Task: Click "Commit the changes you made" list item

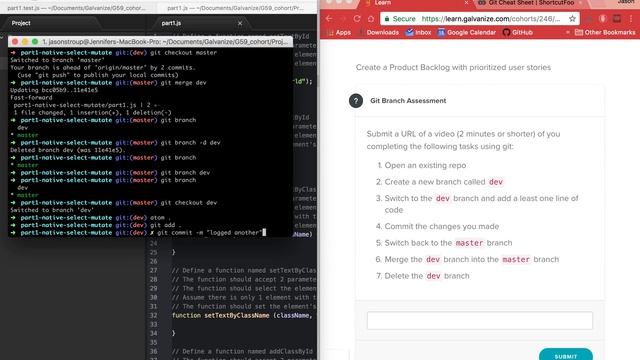Action: point(442,227)
